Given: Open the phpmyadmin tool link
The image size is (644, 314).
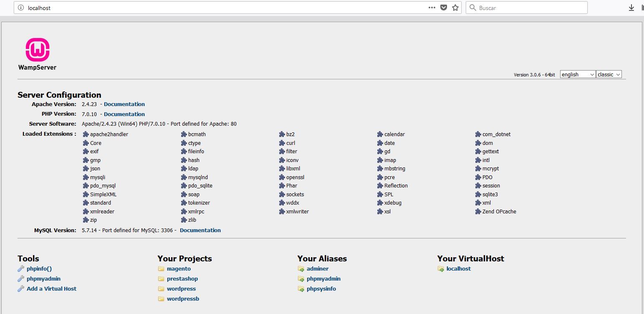Looking at the screenshot, I should [43, 279].
